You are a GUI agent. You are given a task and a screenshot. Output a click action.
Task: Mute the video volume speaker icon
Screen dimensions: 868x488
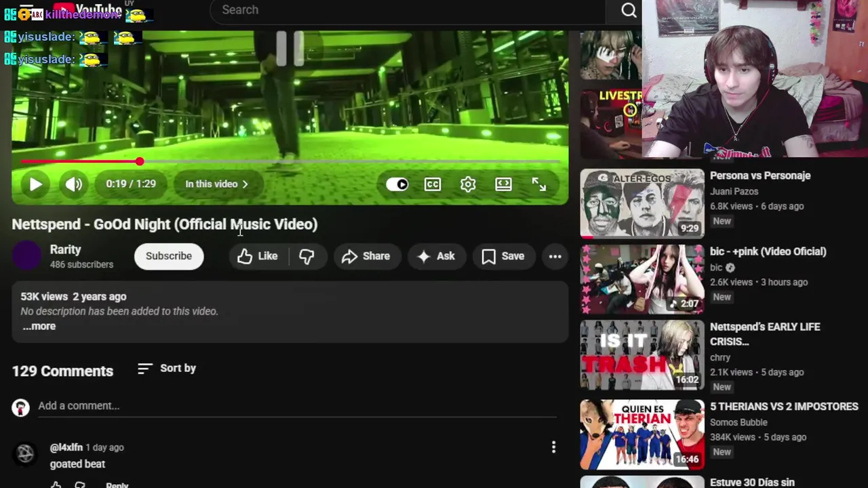[74, 184]
